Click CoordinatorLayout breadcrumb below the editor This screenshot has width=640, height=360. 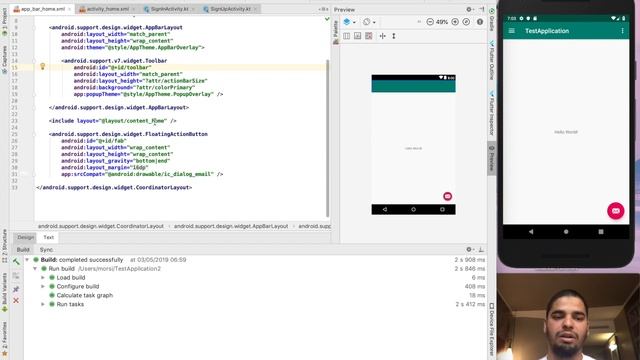tap(100, 226)
